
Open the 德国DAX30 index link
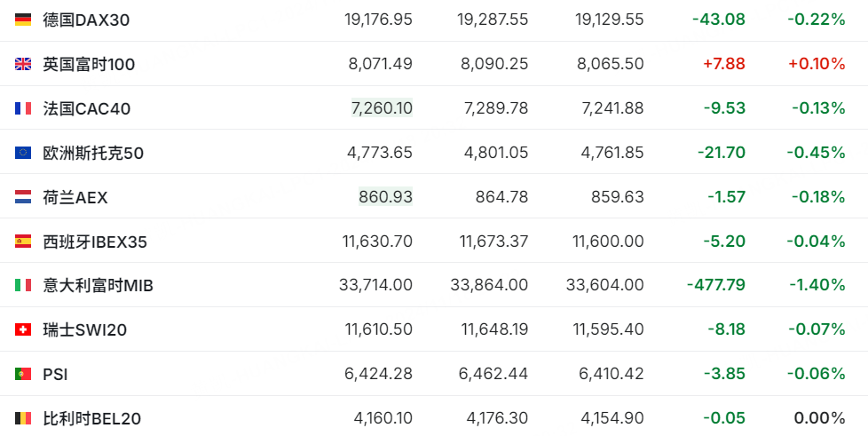[x=86, y=20]
